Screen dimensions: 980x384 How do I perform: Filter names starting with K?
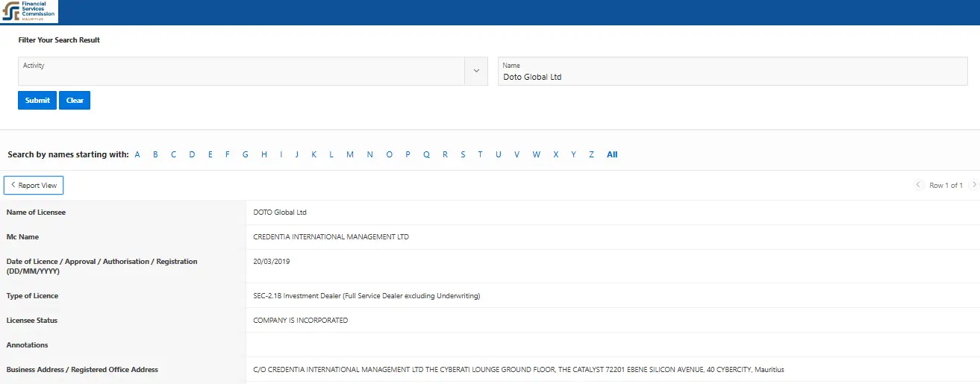pos(314,154)
